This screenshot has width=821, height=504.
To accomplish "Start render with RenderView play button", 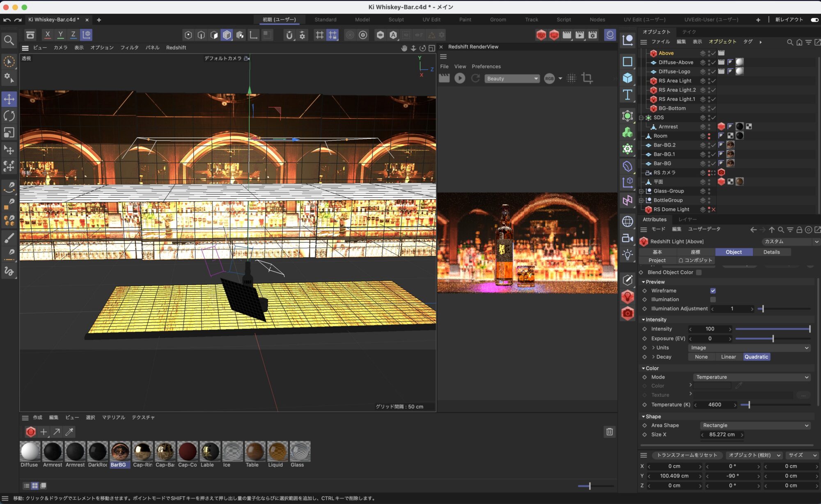I will 460,78.
